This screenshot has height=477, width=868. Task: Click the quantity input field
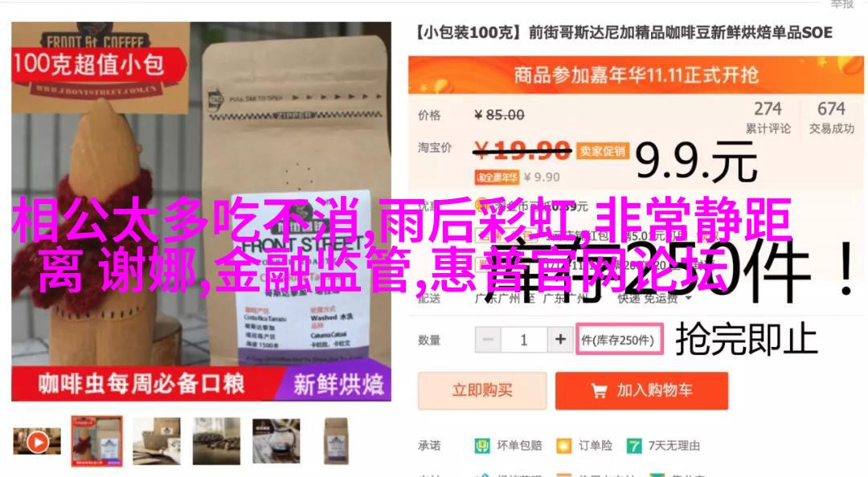point(524,339)
